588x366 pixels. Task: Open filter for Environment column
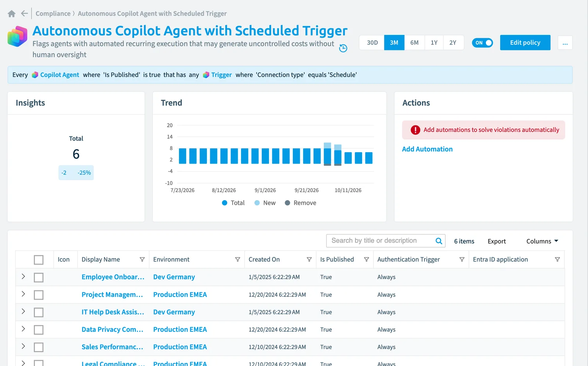(x=238, y=259)
